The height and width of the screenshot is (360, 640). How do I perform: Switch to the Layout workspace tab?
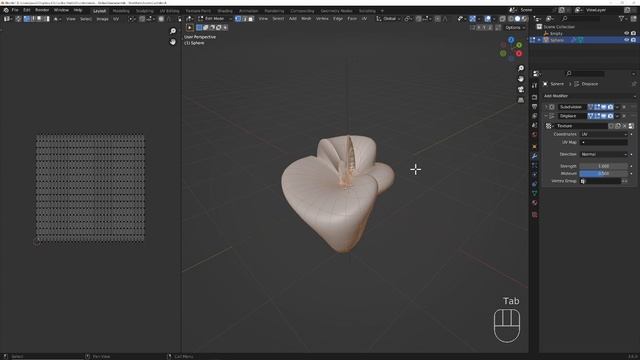[99, 11]
